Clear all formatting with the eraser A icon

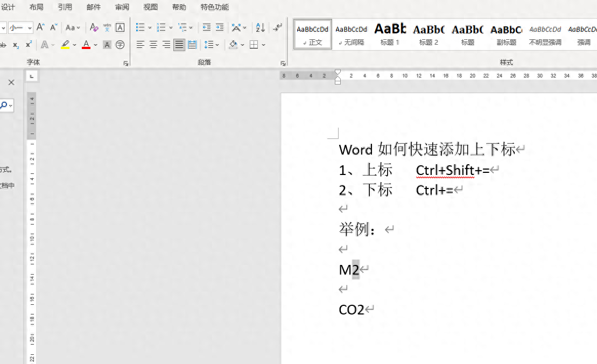(94, 27)
